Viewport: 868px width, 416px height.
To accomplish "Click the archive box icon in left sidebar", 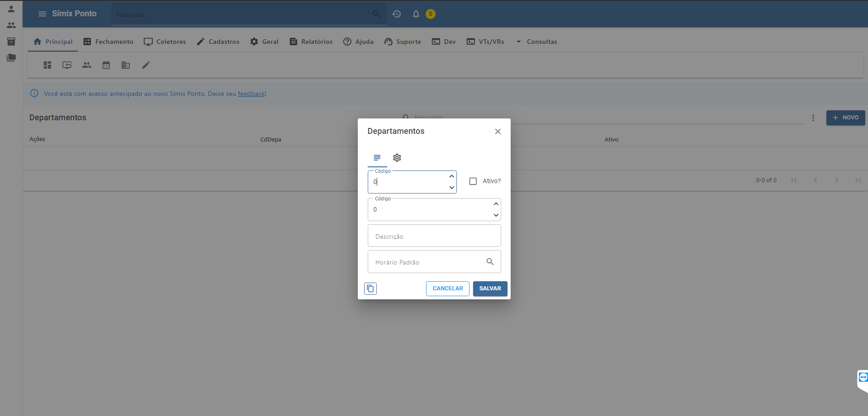I will [11, 42].
